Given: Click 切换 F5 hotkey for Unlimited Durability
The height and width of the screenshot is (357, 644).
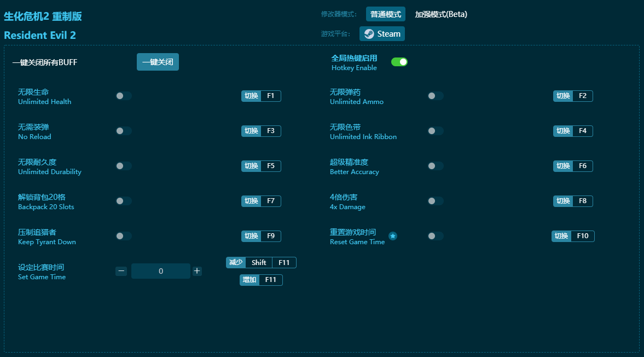Looking at the screenshot, I should pos(261,166).
